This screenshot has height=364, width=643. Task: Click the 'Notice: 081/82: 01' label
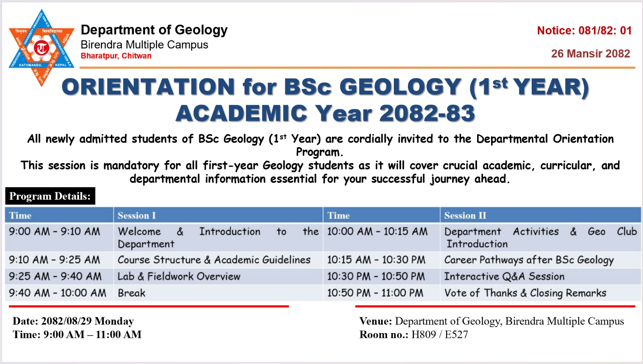584,31
